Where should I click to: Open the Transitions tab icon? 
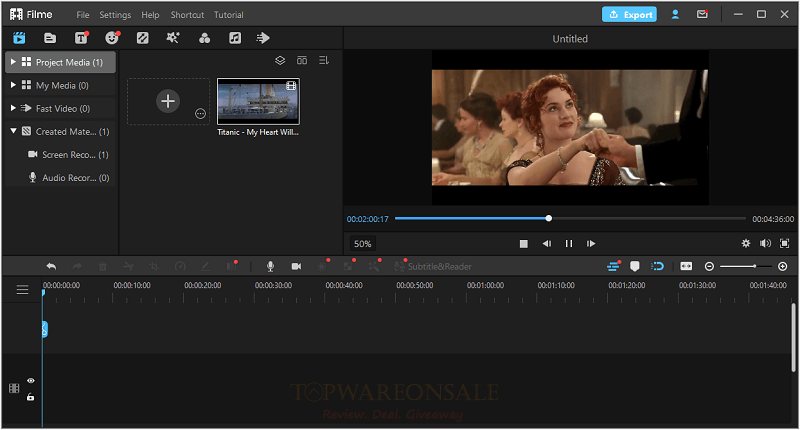pos(142,38)
